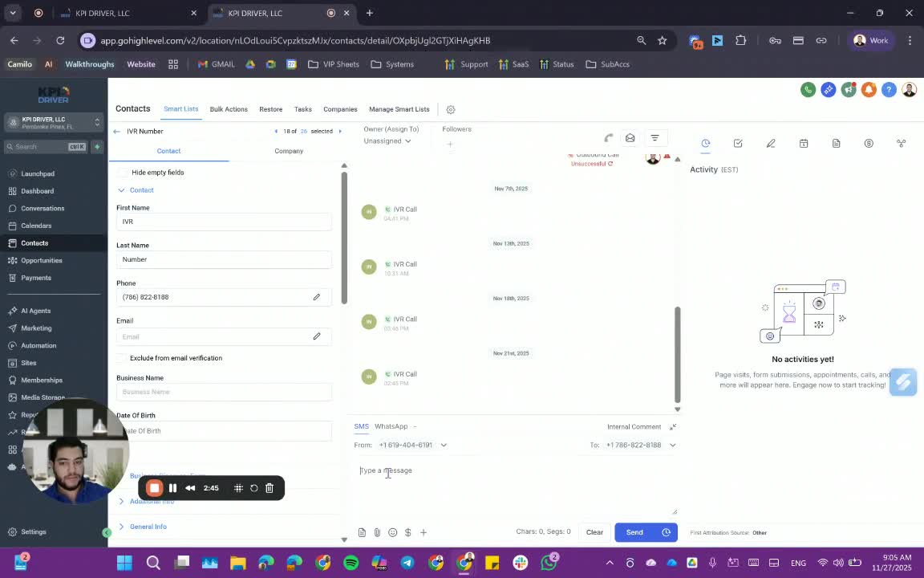The width and height of the screenshot is (924, 578).
Task: Stop the screen recording
Action: pyautogui.click(x=154, y=488)
